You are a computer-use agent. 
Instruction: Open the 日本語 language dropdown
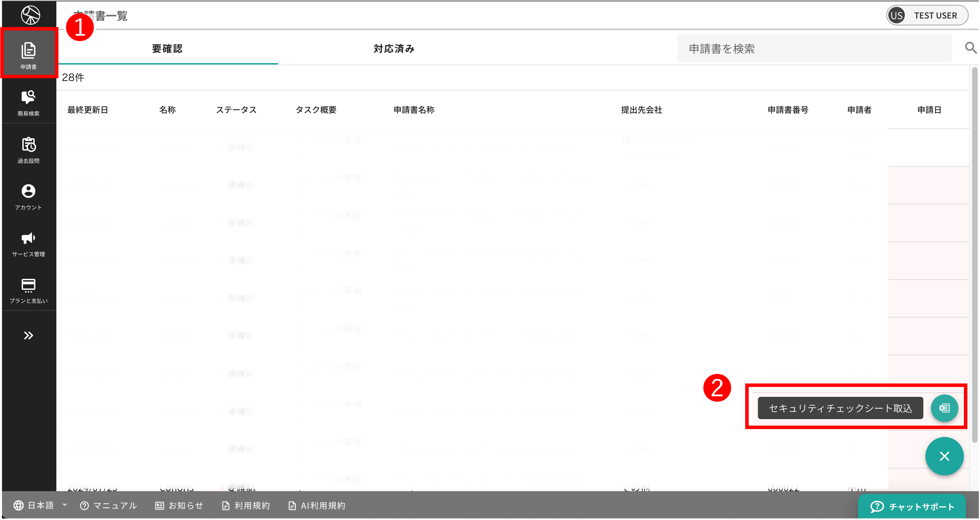pyautogui.click(x=41, y=505)
